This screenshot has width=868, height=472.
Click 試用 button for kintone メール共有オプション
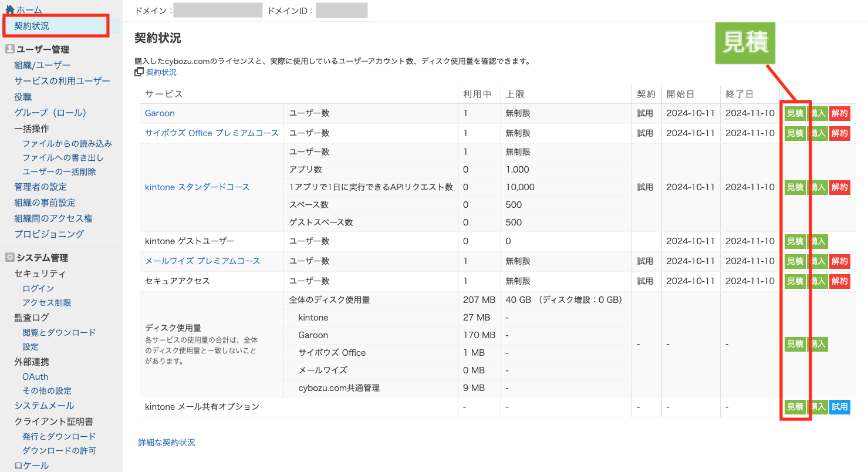[839, 407]
